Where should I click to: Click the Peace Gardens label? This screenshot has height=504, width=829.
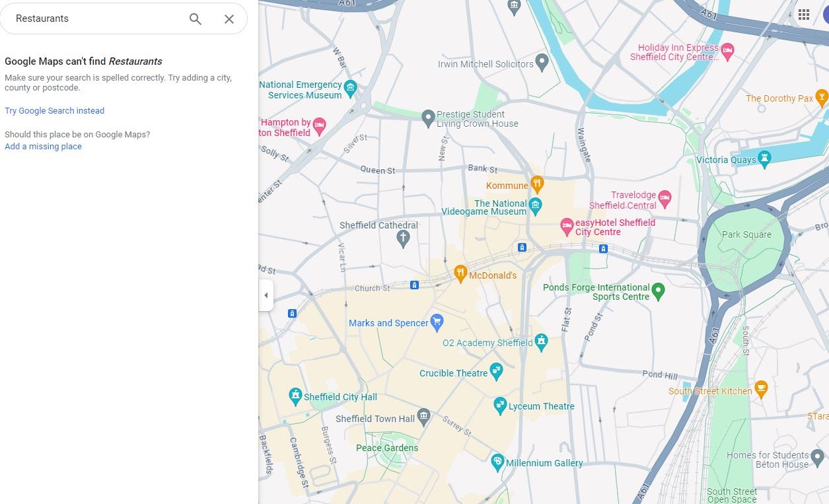[387, 448]
